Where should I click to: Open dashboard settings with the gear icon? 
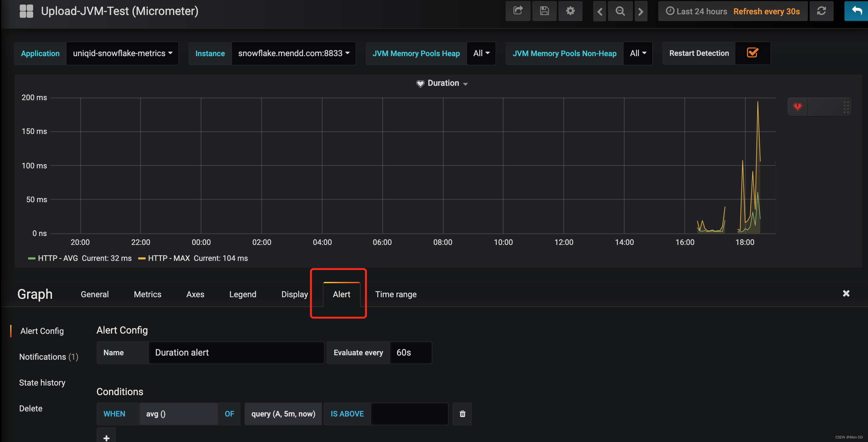(x=570, y=11)
